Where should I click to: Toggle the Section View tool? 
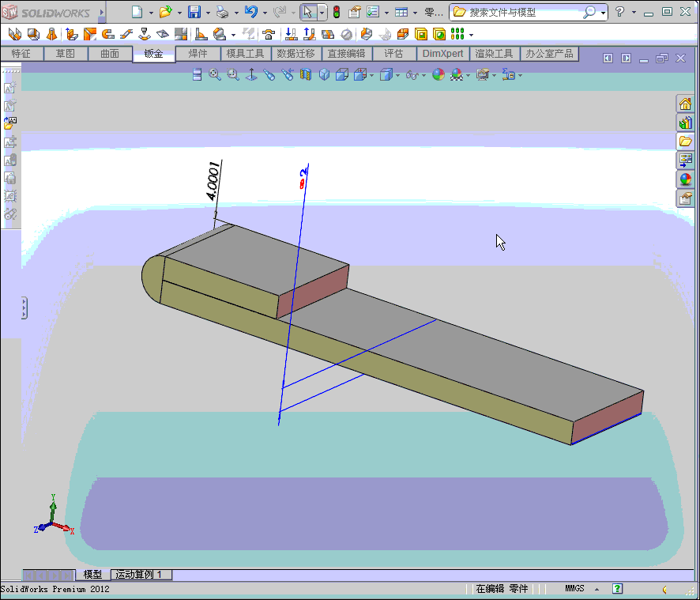306,74
